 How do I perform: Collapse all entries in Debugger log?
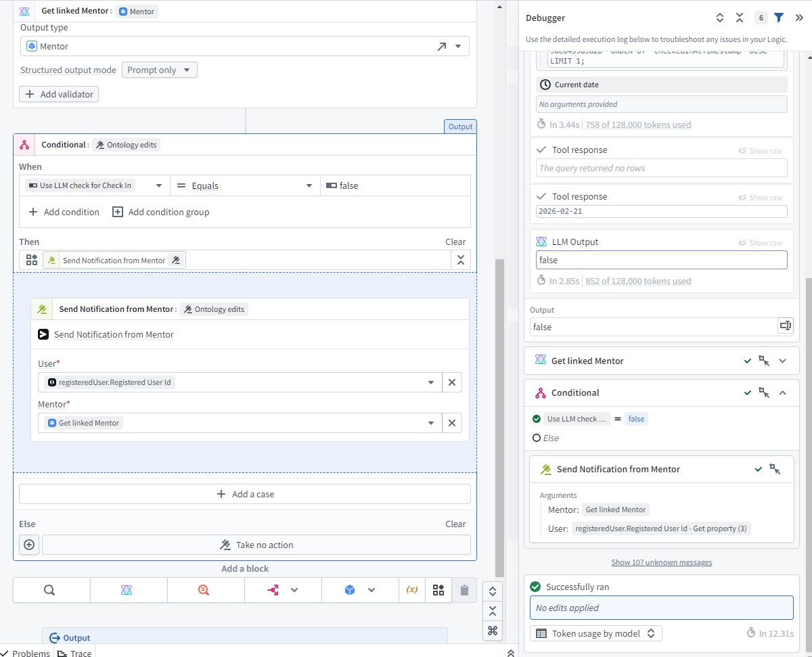click(740, 18)
